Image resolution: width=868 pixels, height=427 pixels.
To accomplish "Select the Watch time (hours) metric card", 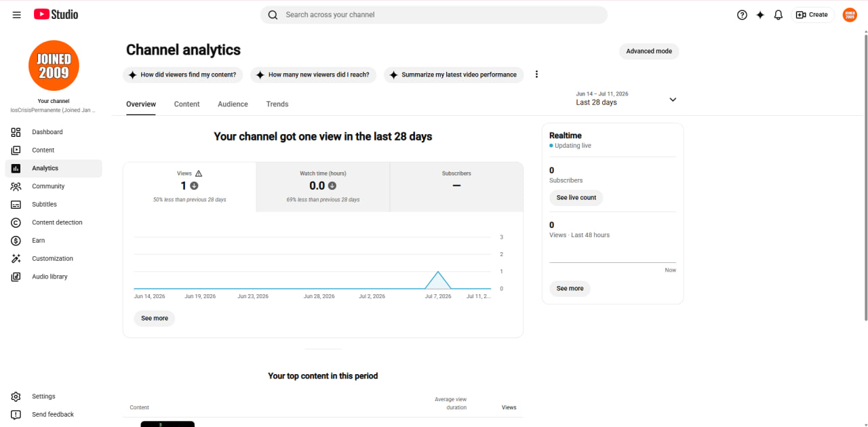I will click(323, 187).
